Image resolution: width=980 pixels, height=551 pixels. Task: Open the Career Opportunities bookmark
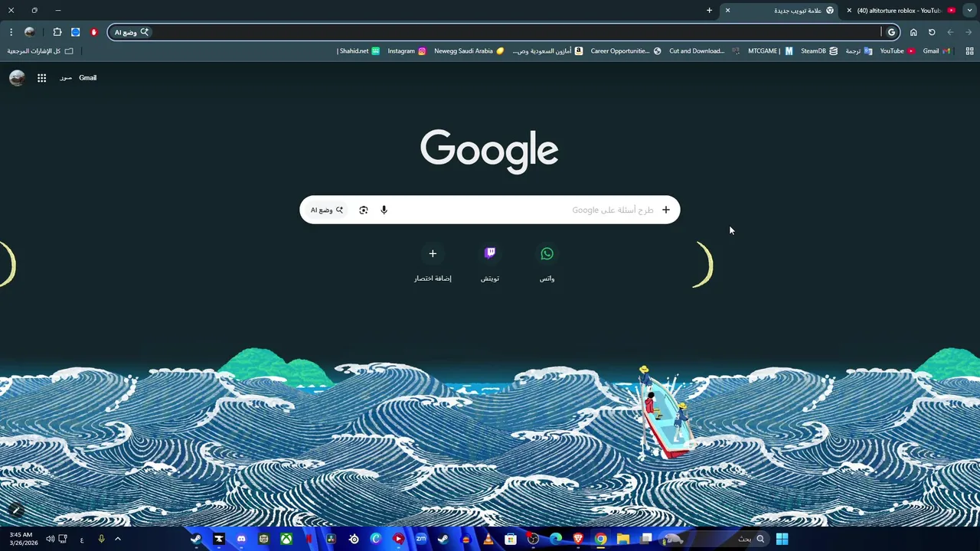(x=626, y=51)
